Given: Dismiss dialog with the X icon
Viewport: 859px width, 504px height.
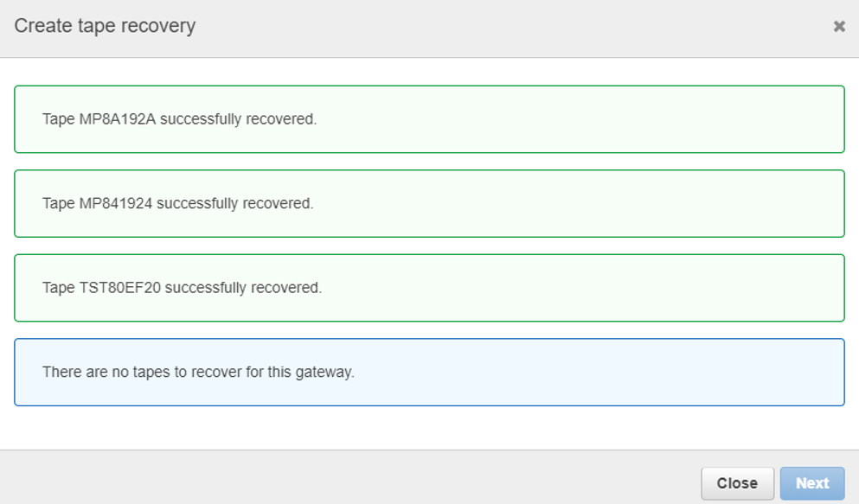Looking at the screenshot, I should click(x=839, y=26).
